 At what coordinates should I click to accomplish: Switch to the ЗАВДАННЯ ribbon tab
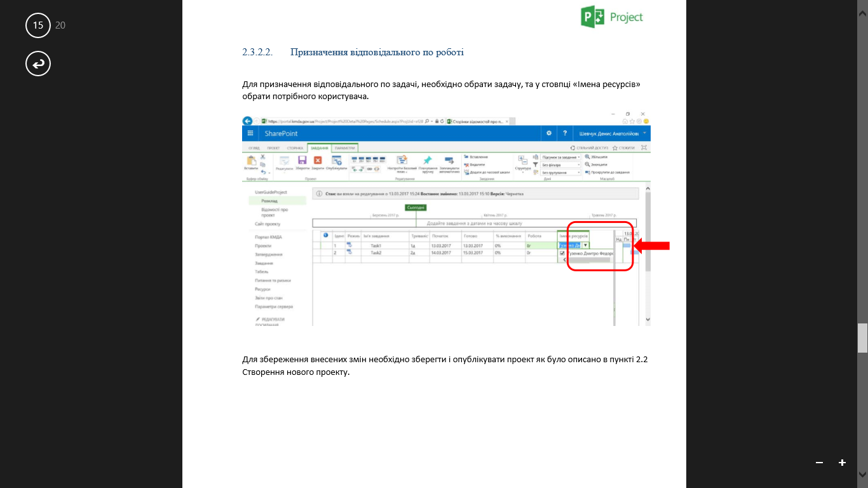320,147
